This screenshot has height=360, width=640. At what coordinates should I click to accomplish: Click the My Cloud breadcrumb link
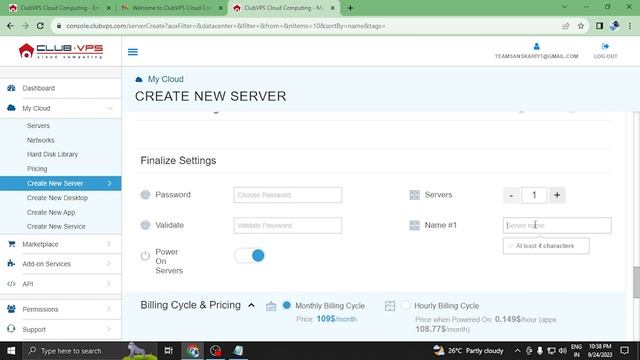coord(165,79)
